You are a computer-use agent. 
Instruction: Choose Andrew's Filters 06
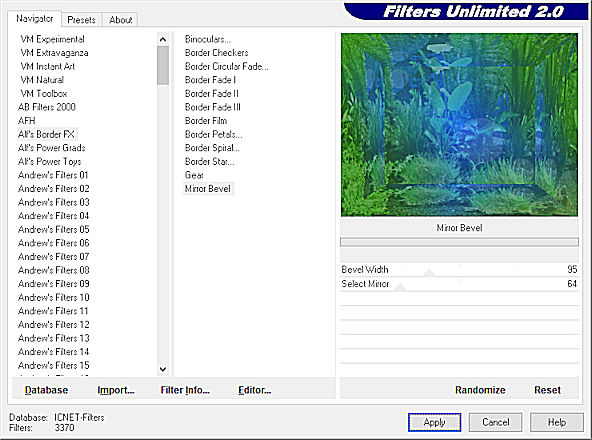point(54,243)
